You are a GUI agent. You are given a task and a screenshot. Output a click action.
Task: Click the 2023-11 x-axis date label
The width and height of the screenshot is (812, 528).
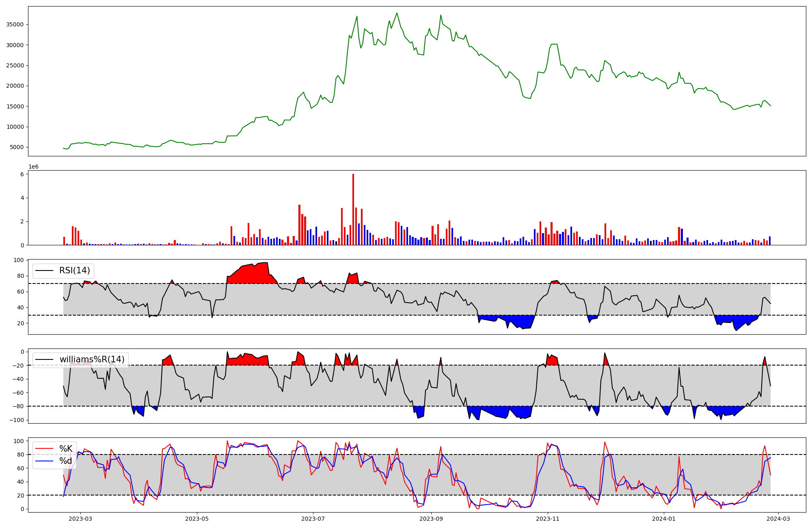coord(548,519)
